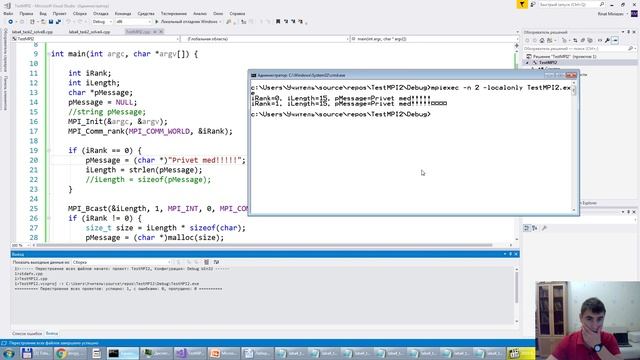Click the navigate backward toolbar icon
The height and width of the screenshot is (360, 640).
coord(11,22)
